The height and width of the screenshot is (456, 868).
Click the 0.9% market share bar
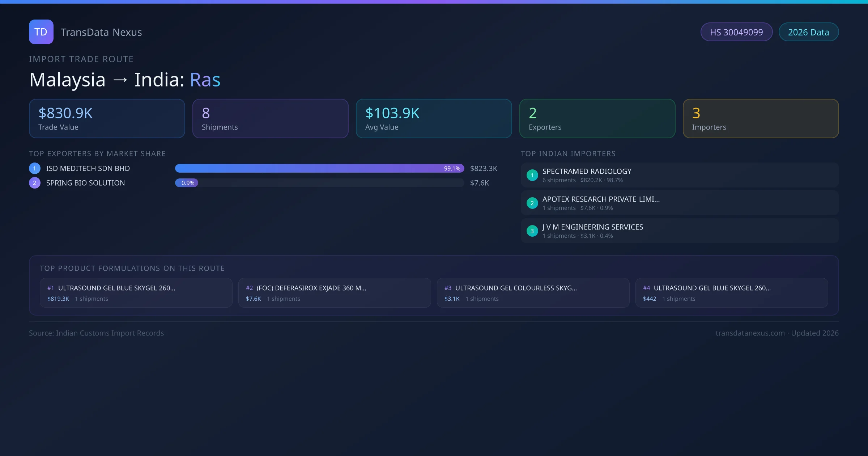187,183
